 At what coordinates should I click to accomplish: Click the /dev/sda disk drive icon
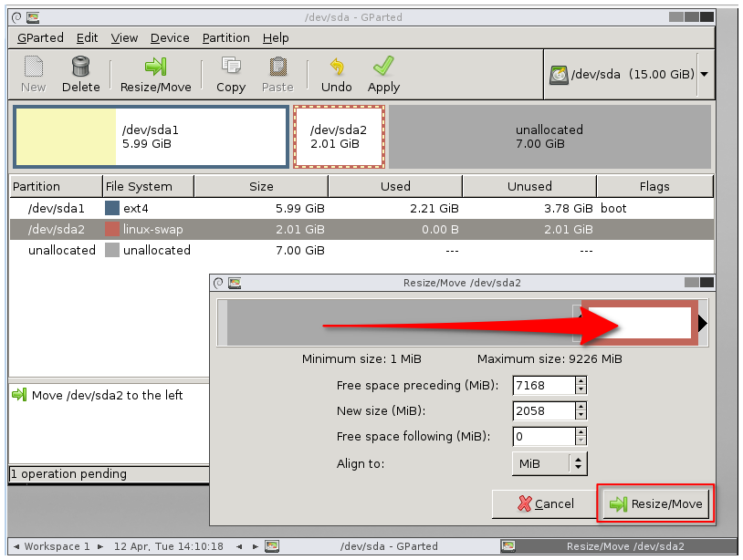(559, 75)
